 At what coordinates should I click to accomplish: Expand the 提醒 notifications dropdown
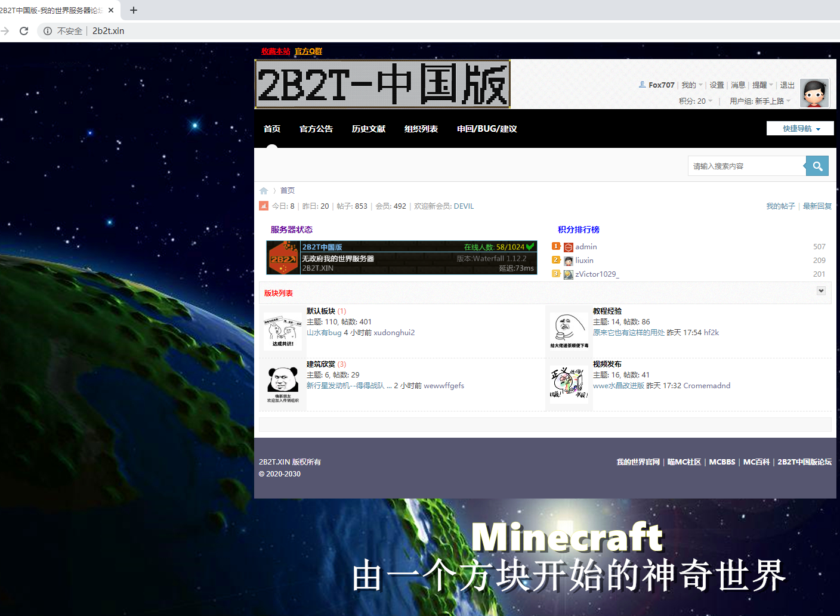[762, 85]
